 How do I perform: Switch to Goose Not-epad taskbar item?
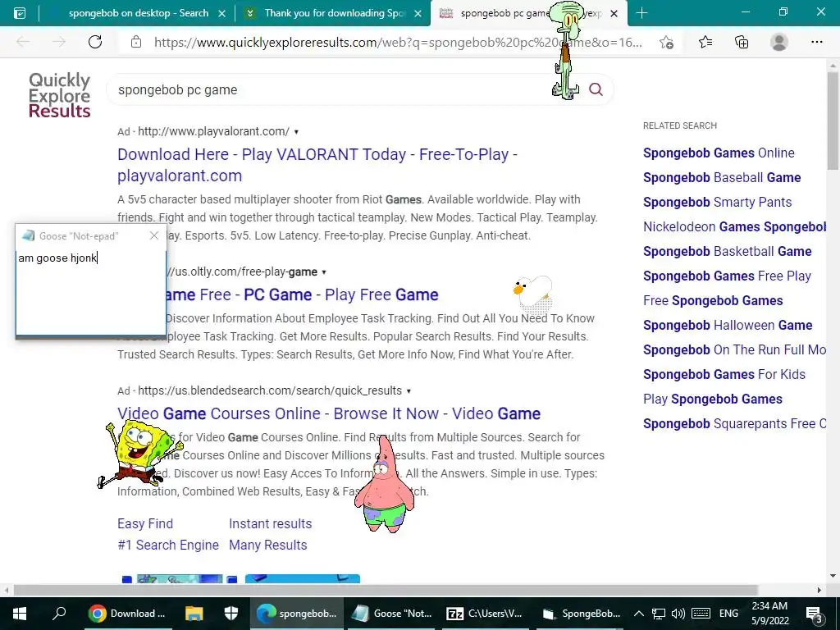(392, 614)
